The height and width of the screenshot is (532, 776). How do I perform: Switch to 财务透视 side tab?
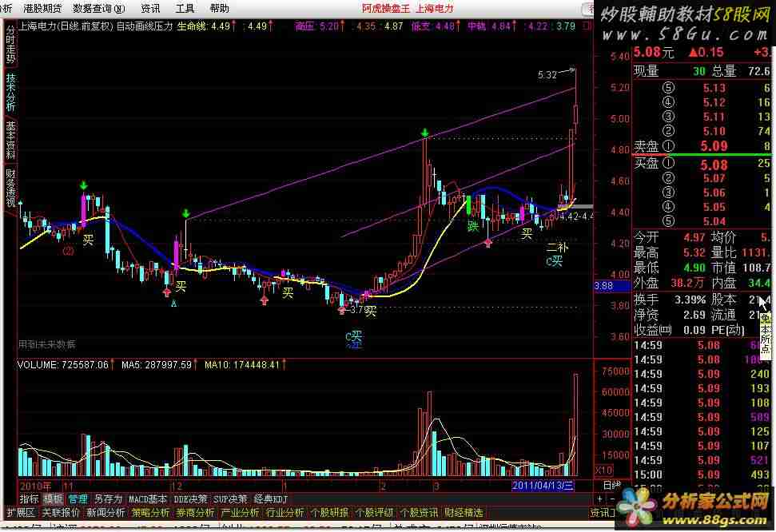click(x=10, y=188)
